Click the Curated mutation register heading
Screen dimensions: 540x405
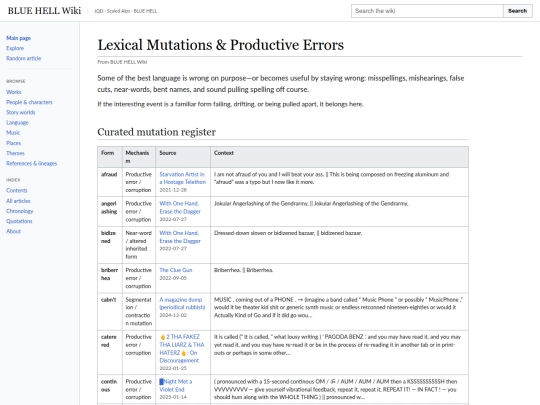(156, 132)
